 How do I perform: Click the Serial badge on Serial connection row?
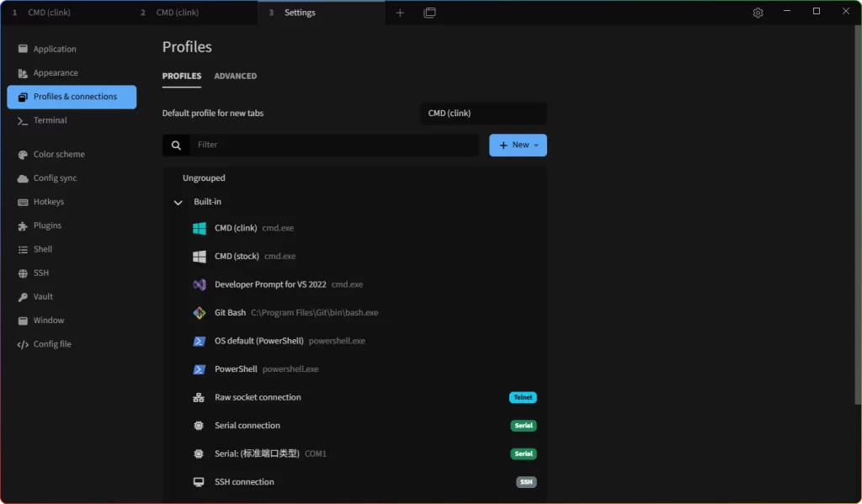(x=524, y=426)
